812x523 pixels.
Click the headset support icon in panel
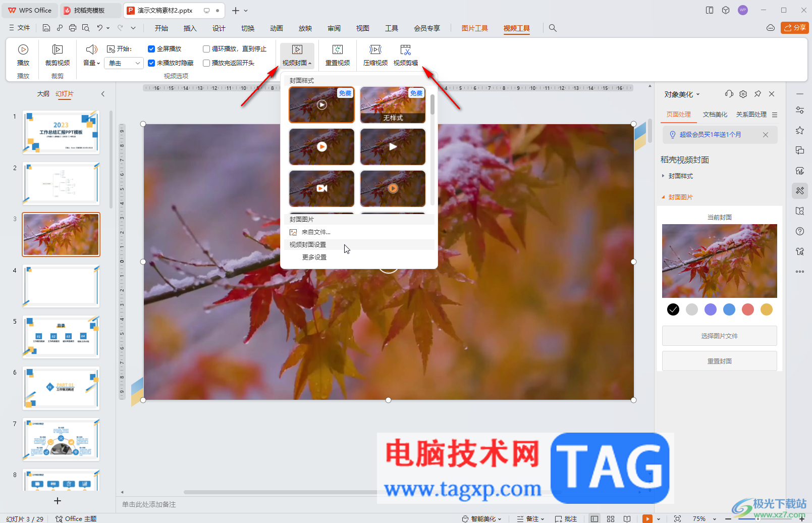[729, 94]
